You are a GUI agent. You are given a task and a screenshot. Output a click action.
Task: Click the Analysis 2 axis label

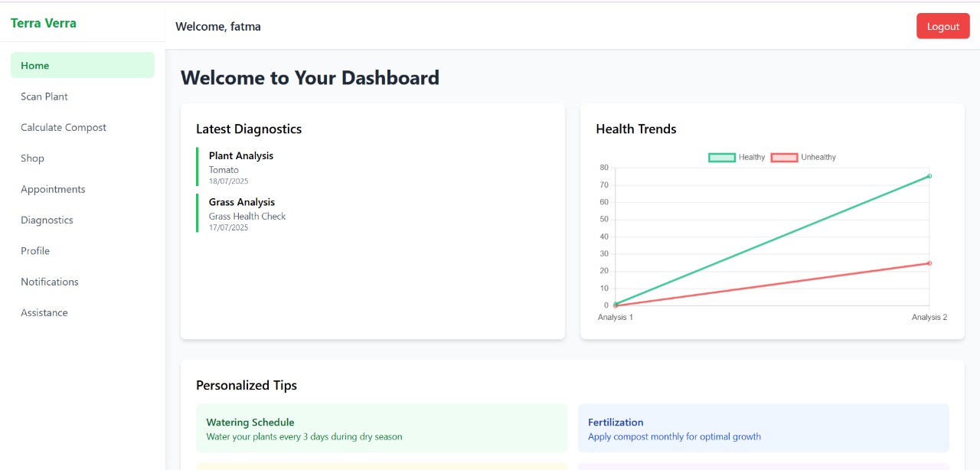[x=929, y=317]
